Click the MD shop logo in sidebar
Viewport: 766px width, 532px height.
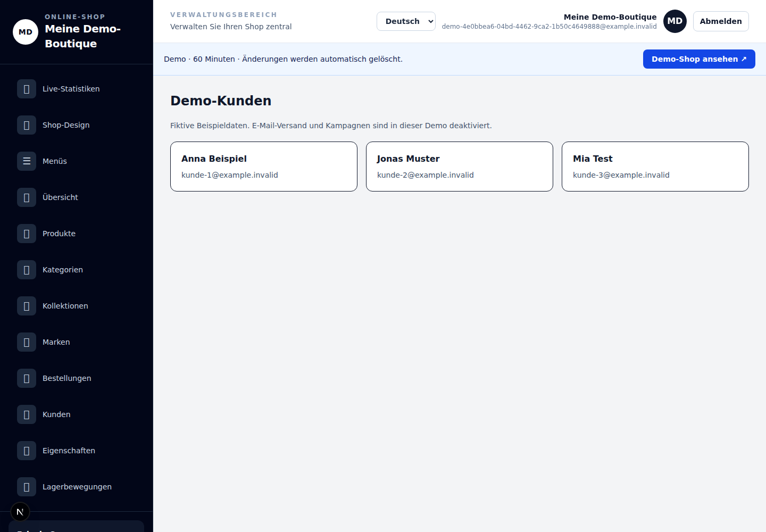click(x=26, y=32)
